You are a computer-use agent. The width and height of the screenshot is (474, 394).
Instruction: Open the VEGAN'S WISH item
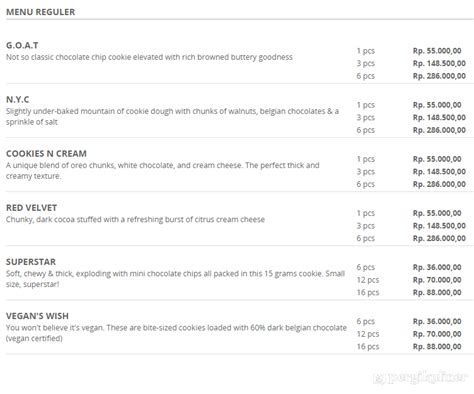tap(37, 316)
